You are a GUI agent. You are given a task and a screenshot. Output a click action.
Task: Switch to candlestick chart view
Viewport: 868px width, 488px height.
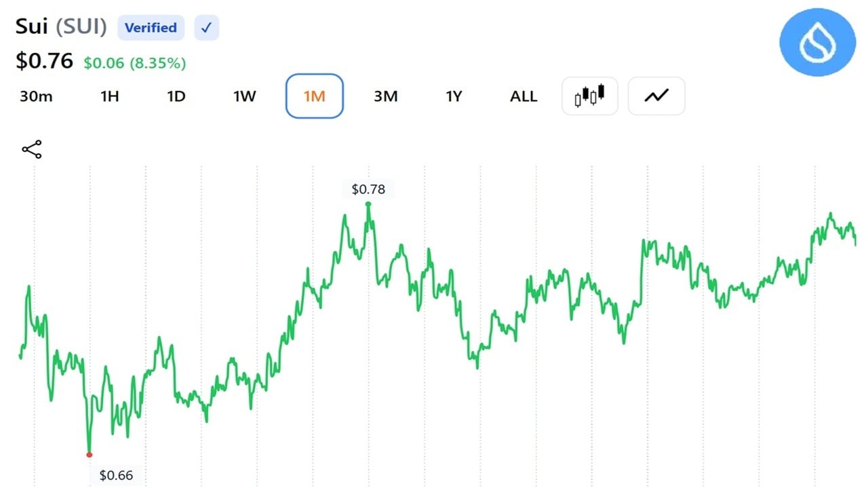pos(590,96)
